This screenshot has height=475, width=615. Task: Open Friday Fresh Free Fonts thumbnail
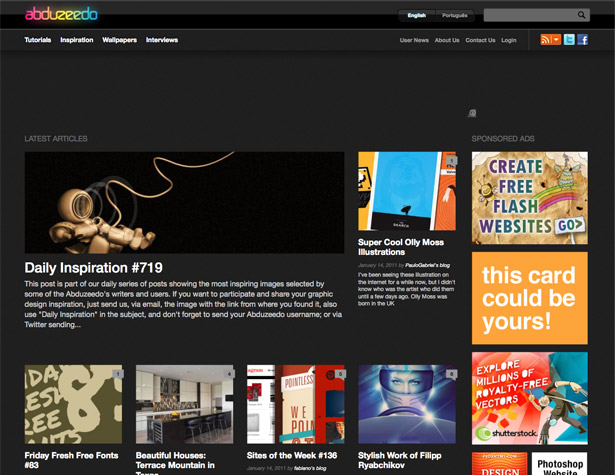tap(73, 404)
